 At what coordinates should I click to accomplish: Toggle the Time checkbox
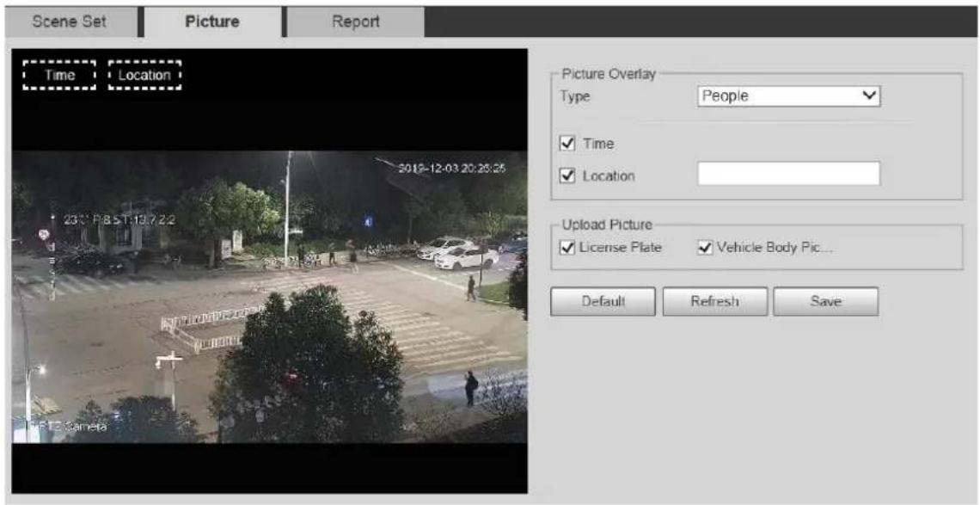tap(567, 144)
